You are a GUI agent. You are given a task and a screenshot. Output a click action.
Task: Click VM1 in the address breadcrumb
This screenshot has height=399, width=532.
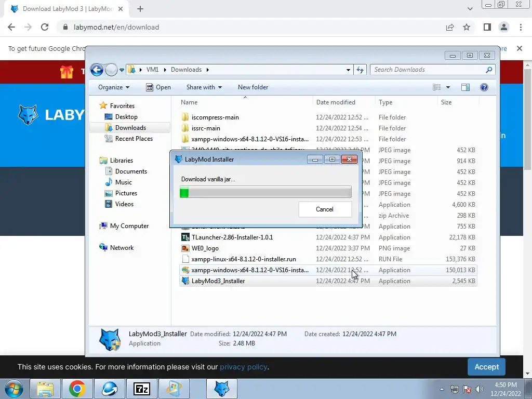152,70
